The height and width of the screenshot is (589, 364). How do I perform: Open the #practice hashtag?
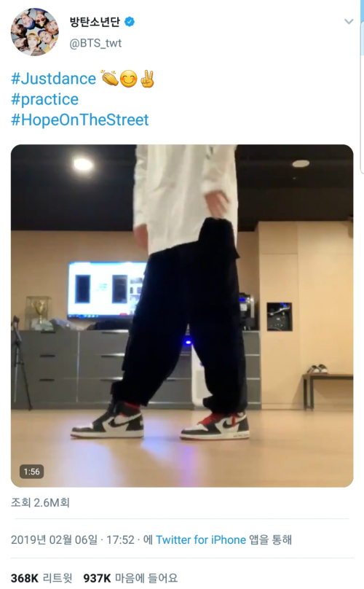point(44,100)
